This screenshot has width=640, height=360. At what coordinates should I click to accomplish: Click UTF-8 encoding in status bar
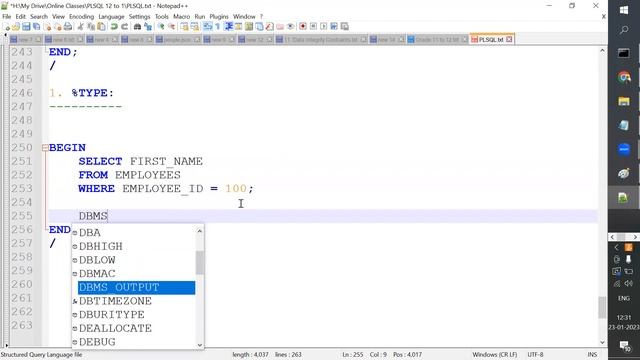pos(535,355)
